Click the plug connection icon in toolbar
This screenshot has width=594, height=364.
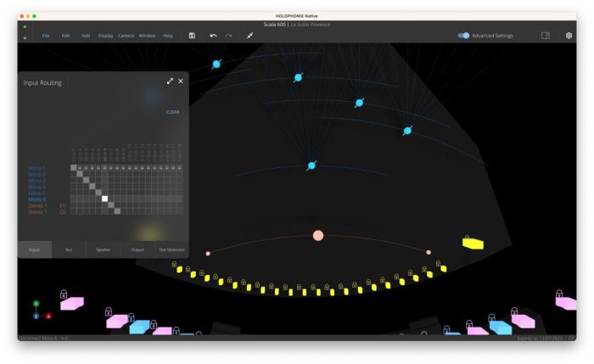249,36
